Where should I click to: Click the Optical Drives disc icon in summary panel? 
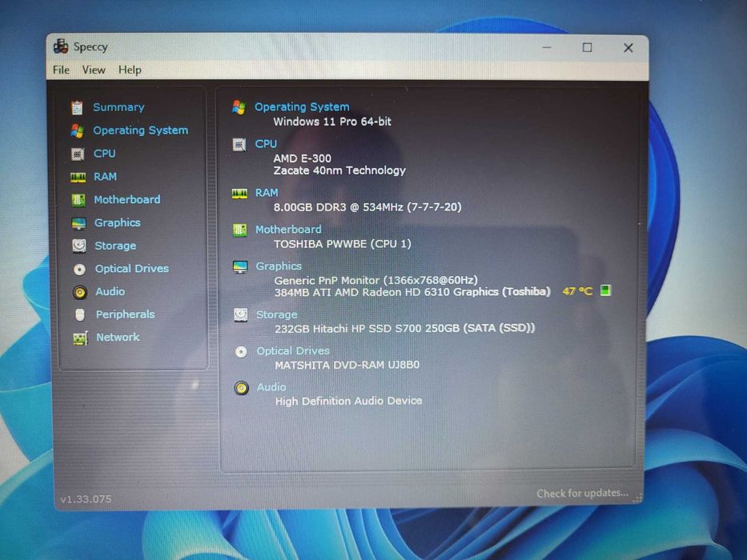[x=241, y=352]
